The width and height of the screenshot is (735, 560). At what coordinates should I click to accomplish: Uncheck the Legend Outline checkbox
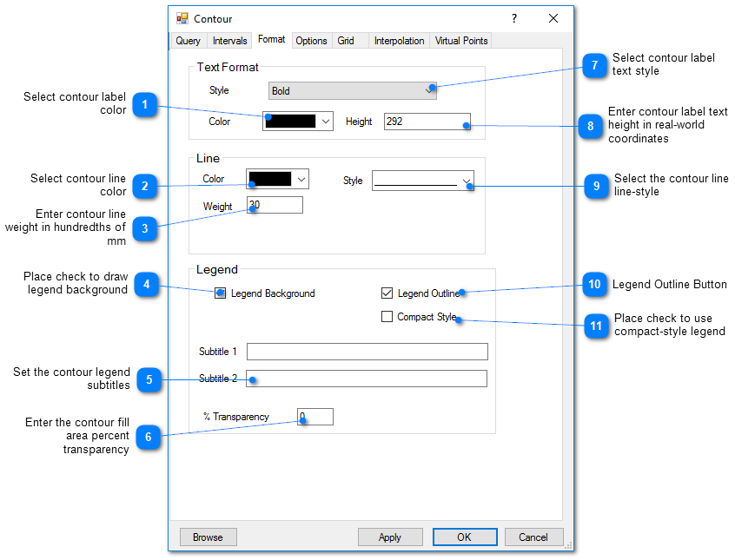point(387,293)
